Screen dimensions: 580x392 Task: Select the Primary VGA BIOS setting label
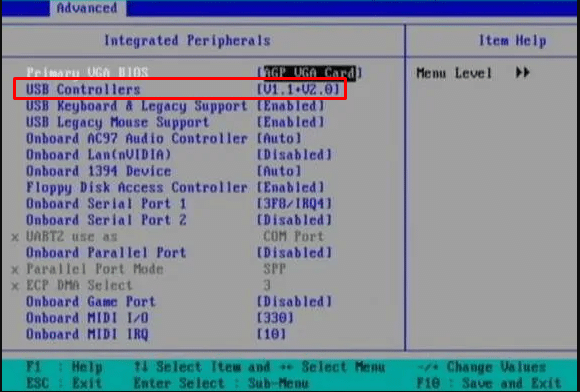(87, 72)
